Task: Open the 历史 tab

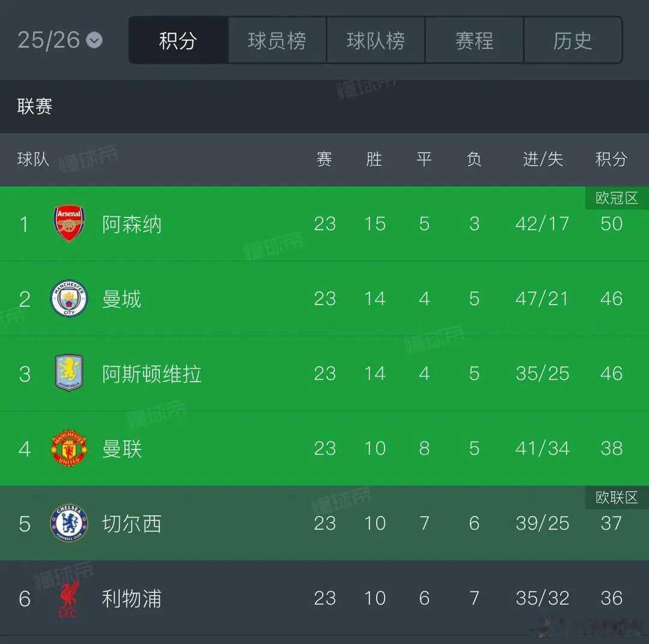Action: tap(573, 40)
